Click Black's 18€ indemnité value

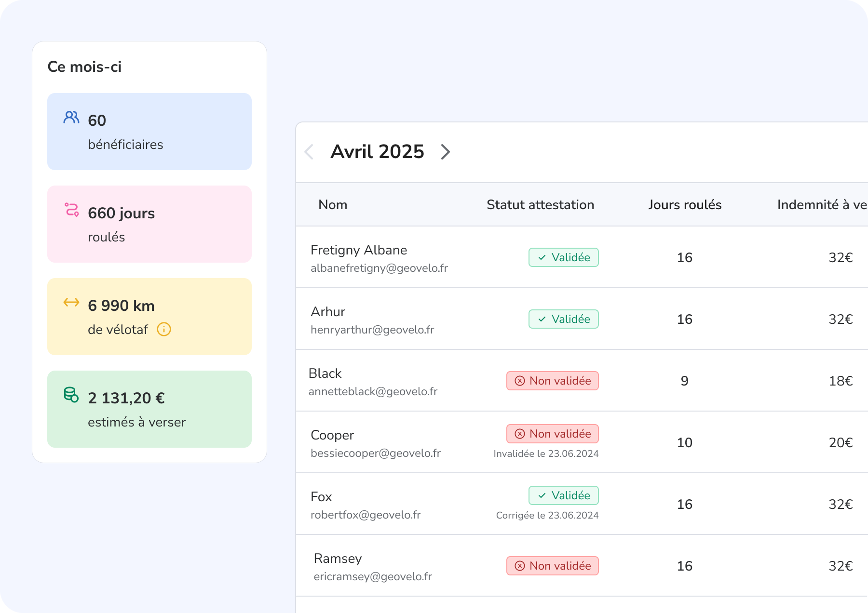(x=841, y=381)
